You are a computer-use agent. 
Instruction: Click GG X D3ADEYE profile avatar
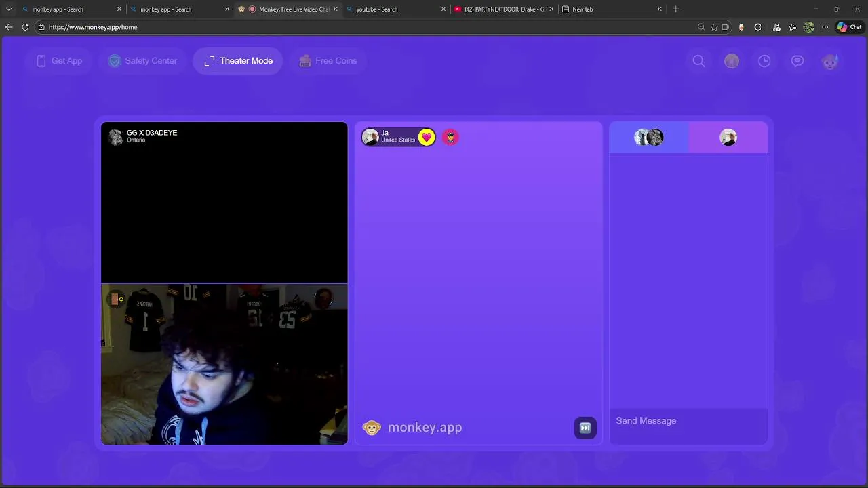pyautogui.click(x=116, y=137)
